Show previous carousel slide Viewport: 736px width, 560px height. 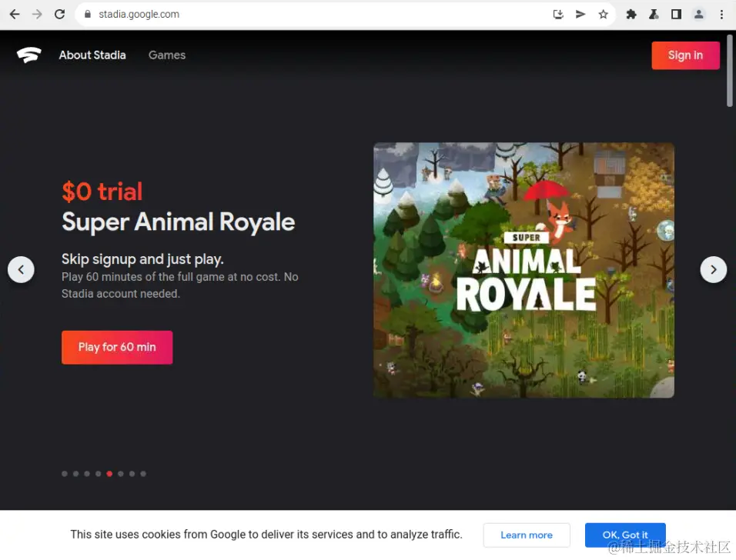[21, 269]
